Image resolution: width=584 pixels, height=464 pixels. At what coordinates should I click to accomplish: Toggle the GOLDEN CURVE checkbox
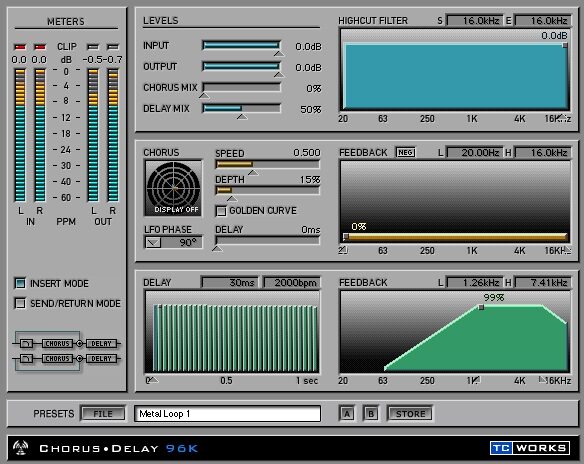click(221, 211)
